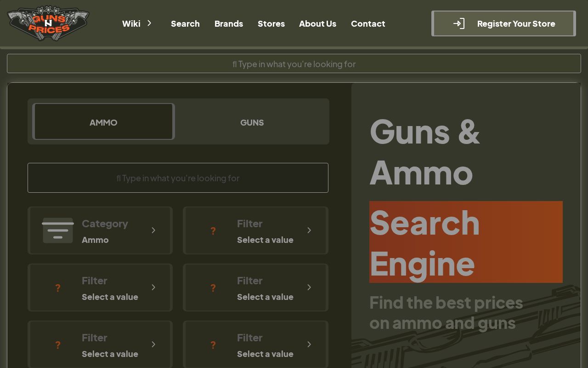Click the highlighted 'Search Engine' heading
Image resolution: width=588 pixels, height=368 pixels.
click(x=466, y=242)
